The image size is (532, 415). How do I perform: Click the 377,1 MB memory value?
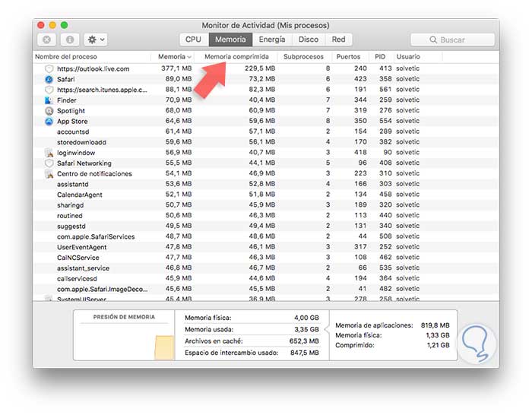click(176, 68)
